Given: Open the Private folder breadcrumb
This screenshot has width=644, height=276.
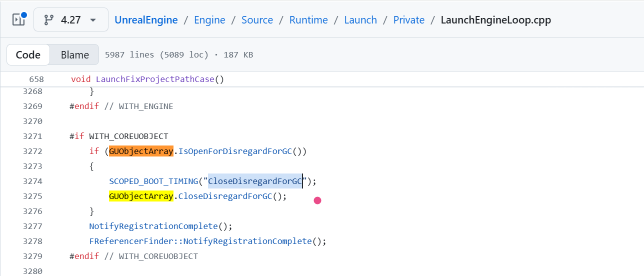Looking at the screenshot, I should tap(408, 20).
